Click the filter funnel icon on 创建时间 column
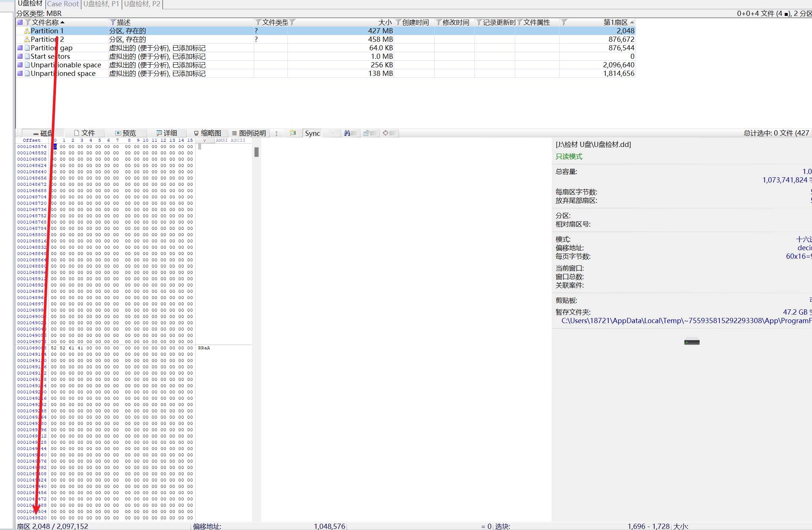 [398, 23]
